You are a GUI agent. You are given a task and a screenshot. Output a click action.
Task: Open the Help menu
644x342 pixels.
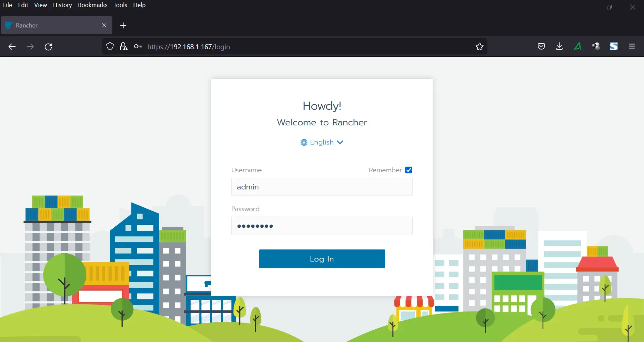(139, 5)
